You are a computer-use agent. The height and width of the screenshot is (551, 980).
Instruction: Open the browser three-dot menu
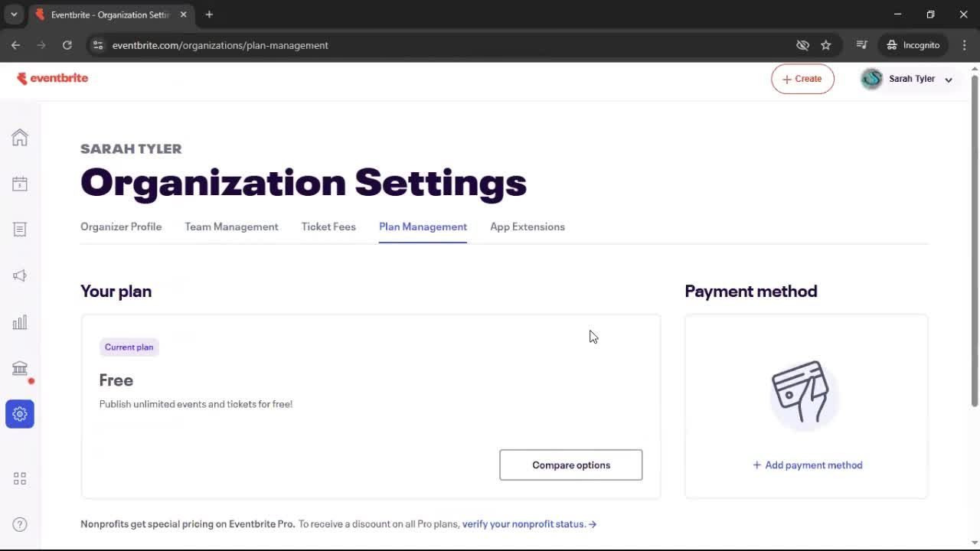pos(964,45)
